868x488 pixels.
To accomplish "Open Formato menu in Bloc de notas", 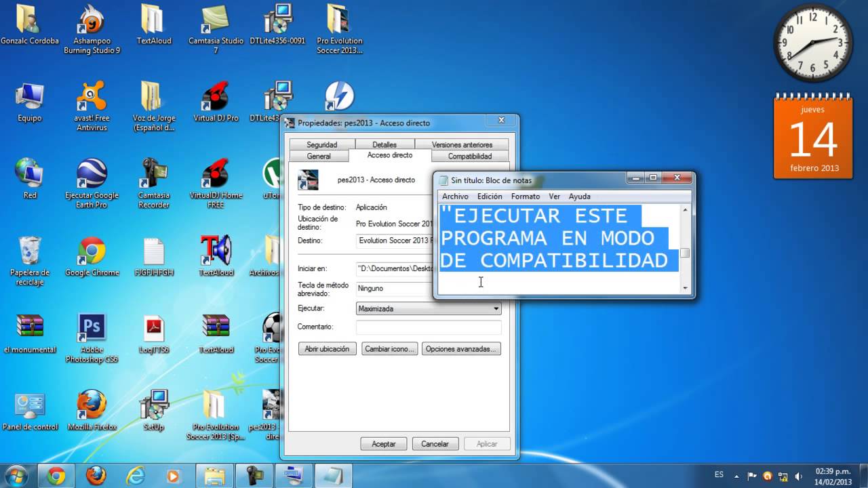I will (526, 197).
